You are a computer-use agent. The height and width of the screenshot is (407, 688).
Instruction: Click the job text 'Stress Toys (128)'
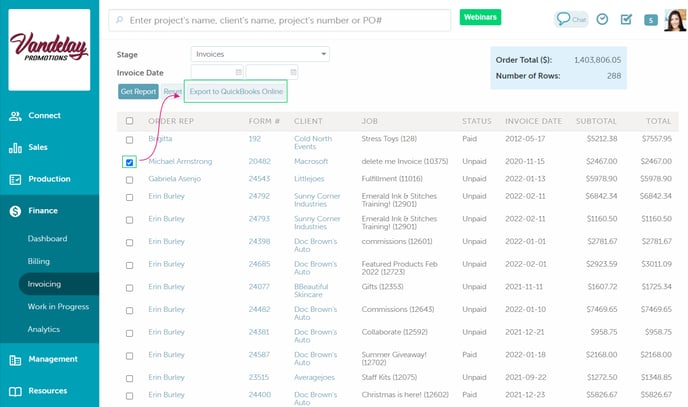coord(389,139)
